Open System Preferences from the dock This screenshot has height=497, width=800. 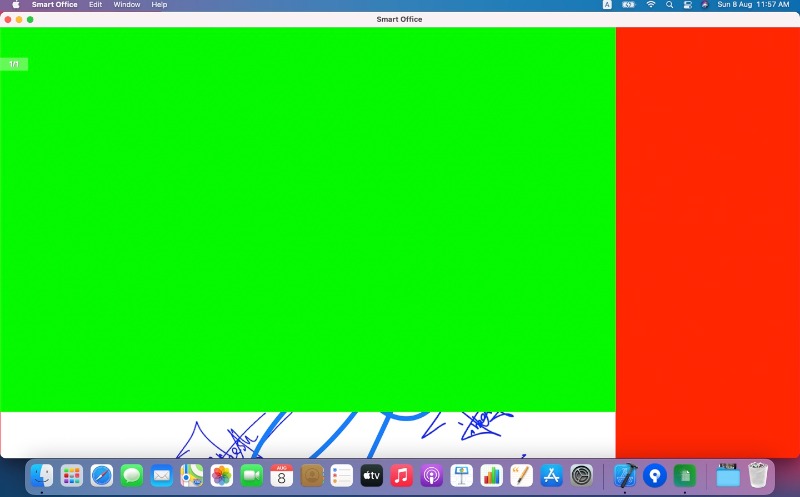click(582, 475)
